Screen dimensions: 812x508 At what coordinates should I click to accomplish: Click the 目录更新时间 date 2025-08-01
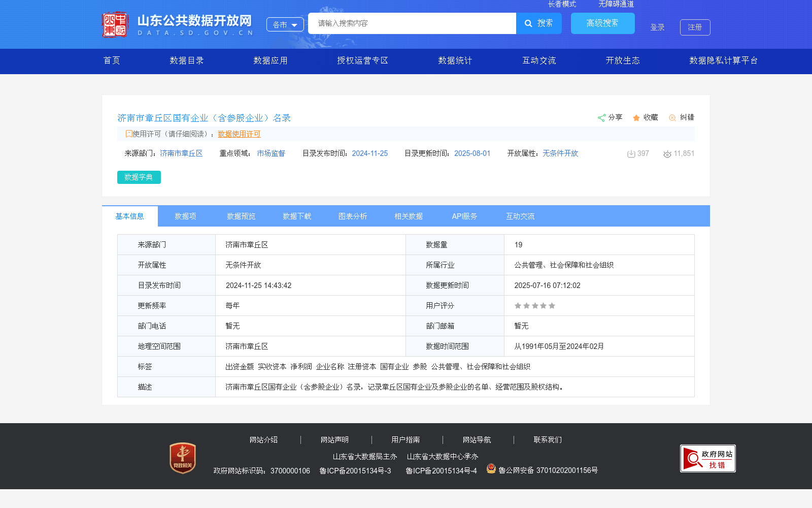tap(472, 153)
